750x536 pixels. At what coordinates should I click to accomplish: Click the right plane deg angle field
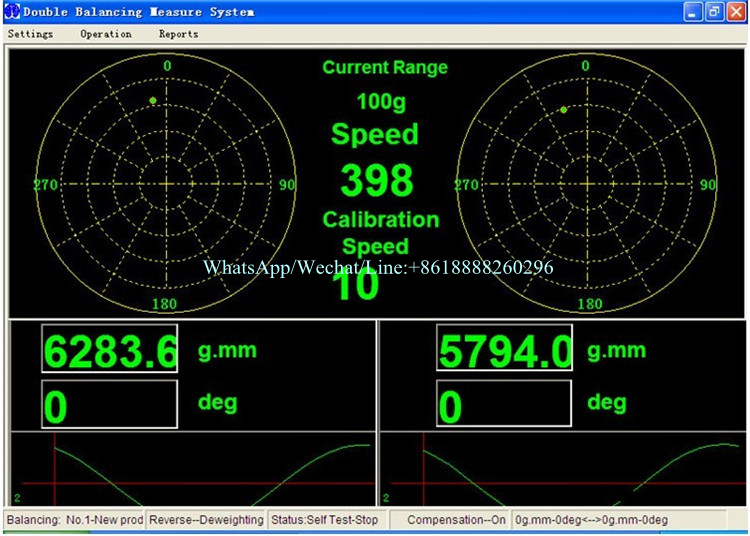click(504, 405)
